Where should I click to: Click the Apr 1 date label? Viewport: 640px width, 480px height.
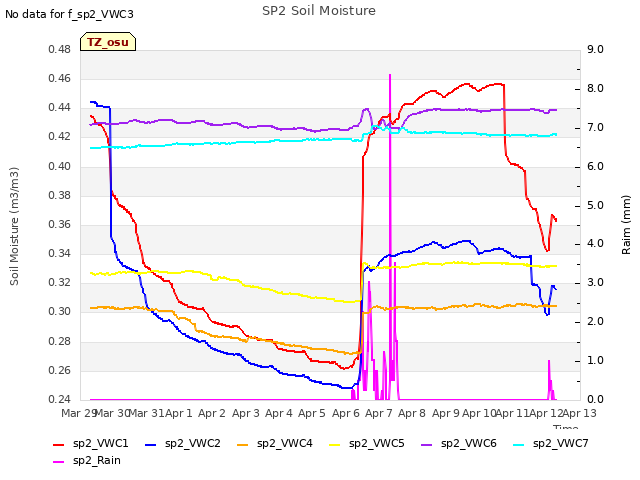(179, 413)
